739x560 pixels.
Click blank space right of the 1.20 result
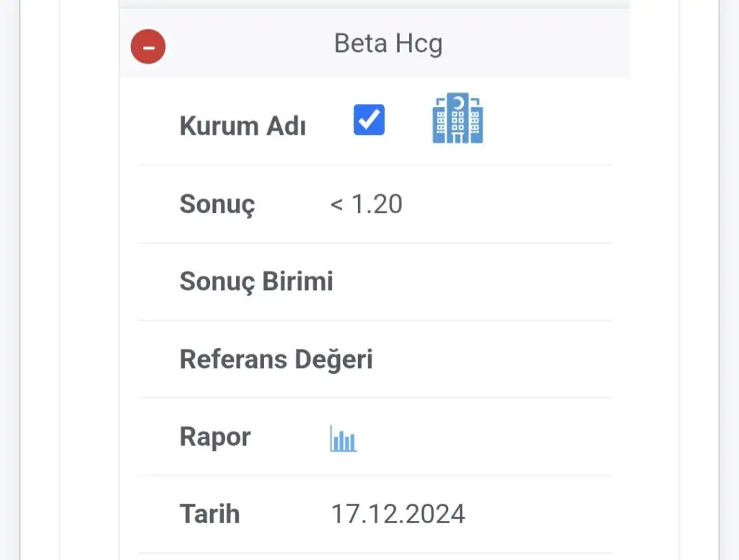click(505, 205)
